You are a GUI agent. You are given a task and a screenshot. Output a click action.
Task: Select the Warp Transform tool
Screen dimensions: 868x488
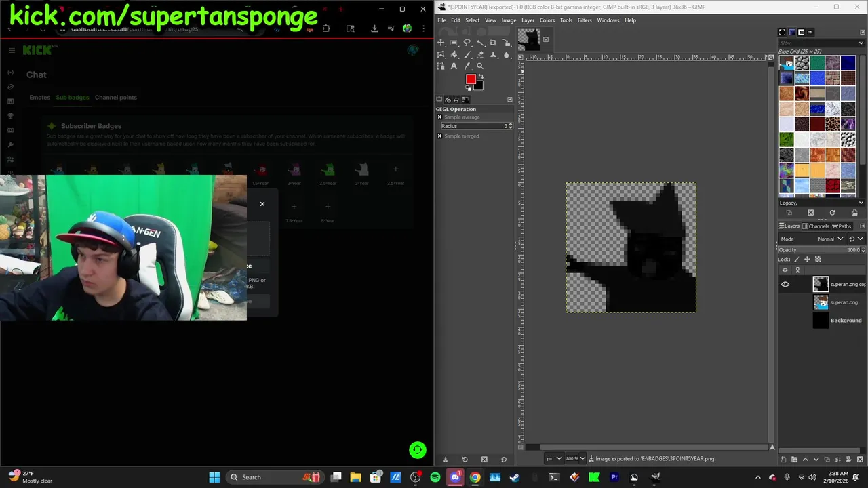(441, 54)
